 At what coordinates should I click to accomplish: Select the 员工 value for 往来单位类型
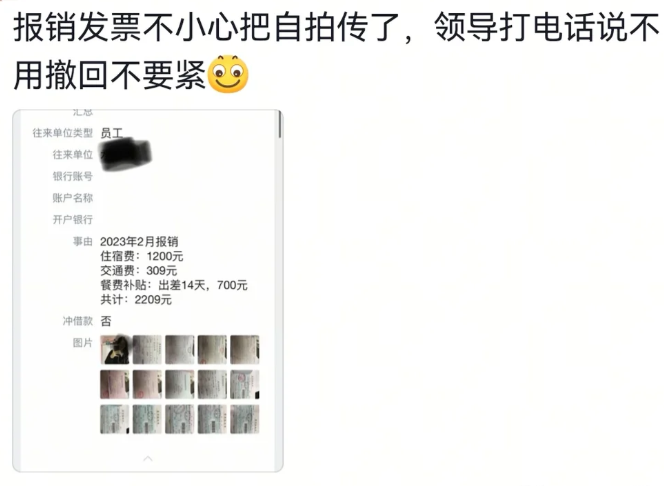111,133
